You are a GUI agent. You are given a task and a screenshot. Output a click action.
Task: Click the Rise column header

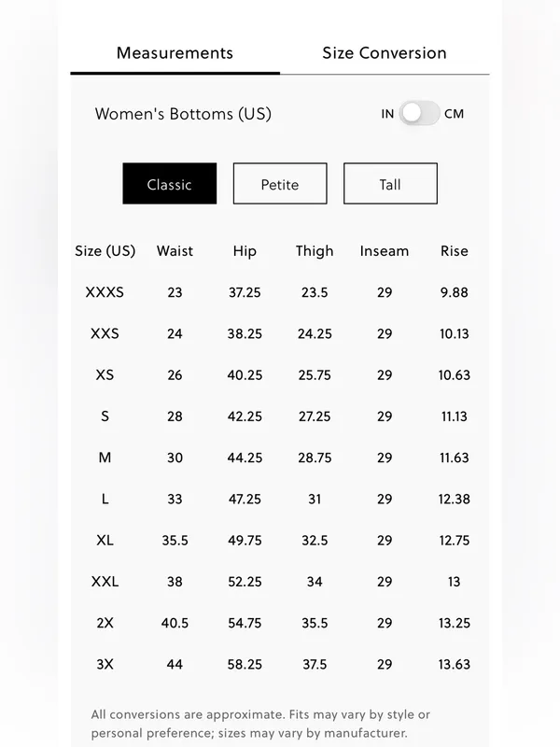pyautogui.click(x=455, y=251)
